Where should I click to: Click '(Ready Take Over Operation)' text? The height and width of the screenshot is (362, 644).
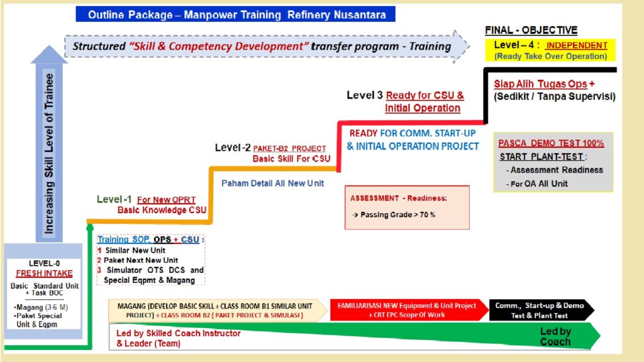pyautogui.click(x=550, y=56)
